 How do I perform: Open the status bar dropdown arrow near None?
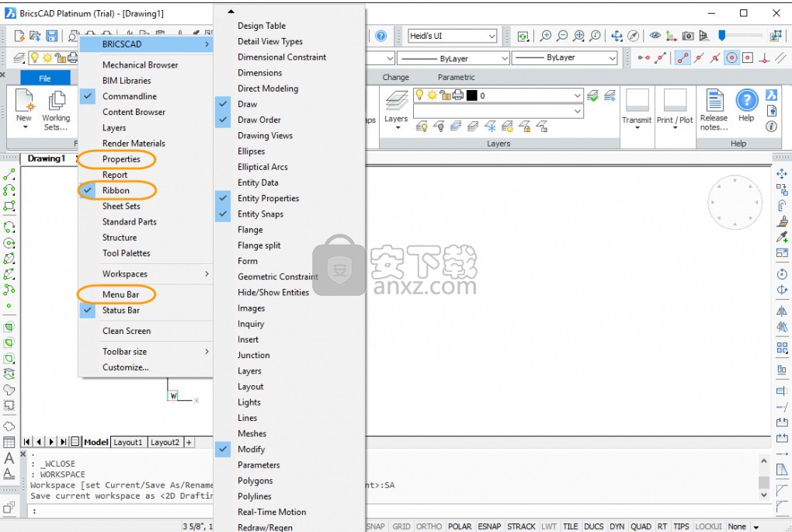coord(756,527)
